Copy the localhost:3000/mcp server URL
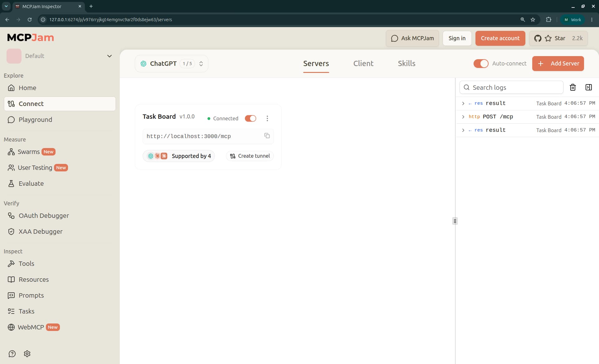599x364 pixels. click(x=267, y=136)
